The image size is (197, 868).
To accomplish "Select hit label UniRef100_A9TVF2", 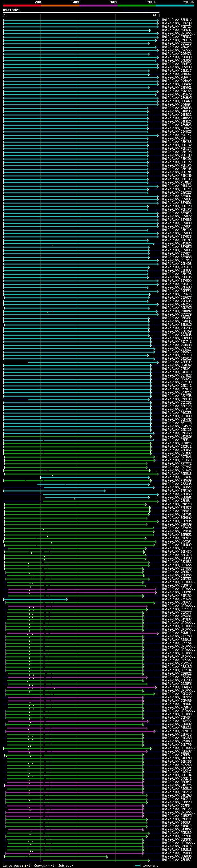I will [177, 464].
